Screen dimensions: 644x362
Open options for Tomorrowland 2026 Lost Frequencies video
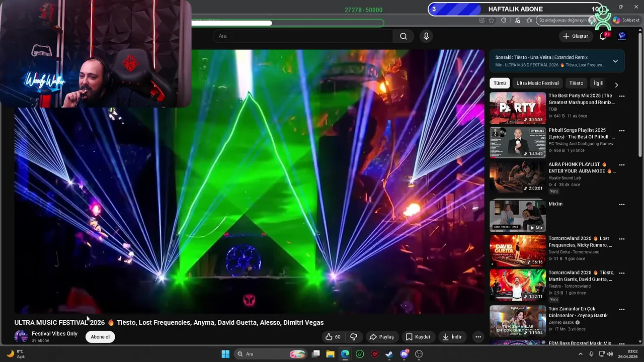(x=622, y=239)
